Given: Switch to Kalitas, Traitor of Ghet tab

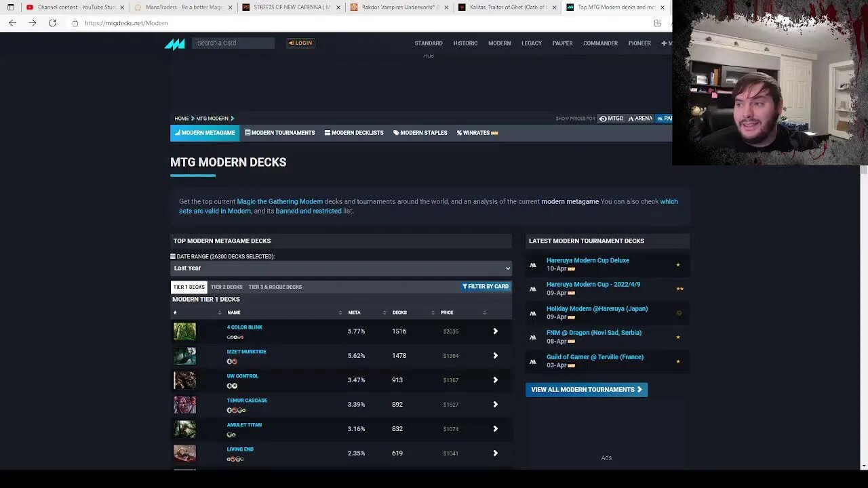Looking at the screenshot, I should click(508, 7).
